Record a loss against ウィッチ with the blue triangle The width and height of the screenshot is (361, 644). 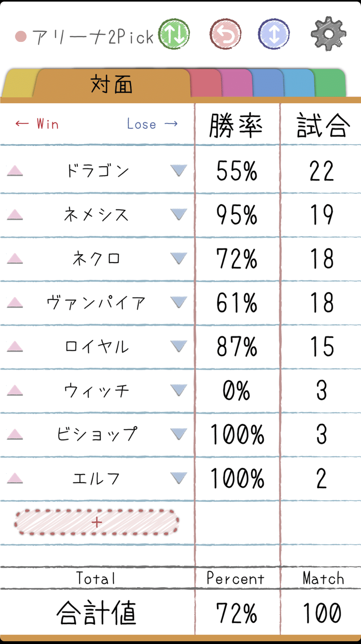[x=179, y=390]
